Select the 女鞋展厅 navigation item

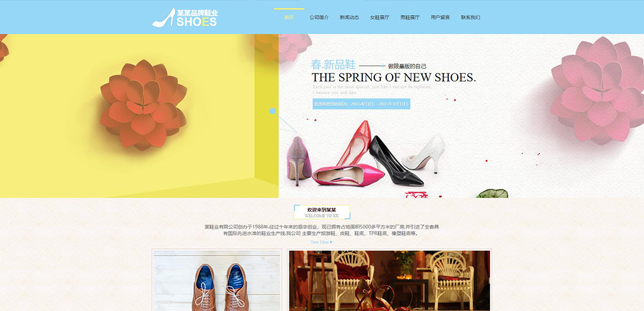coord(380,18)
